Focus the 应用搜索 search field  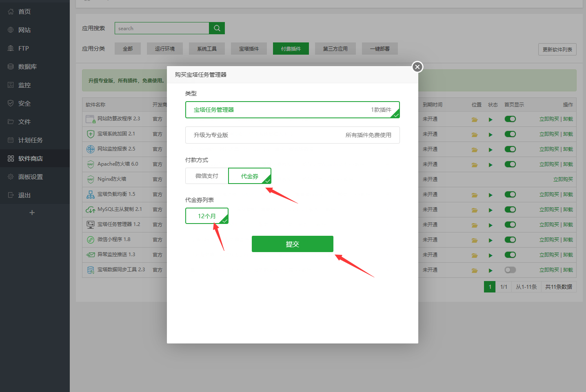[162, 28]
